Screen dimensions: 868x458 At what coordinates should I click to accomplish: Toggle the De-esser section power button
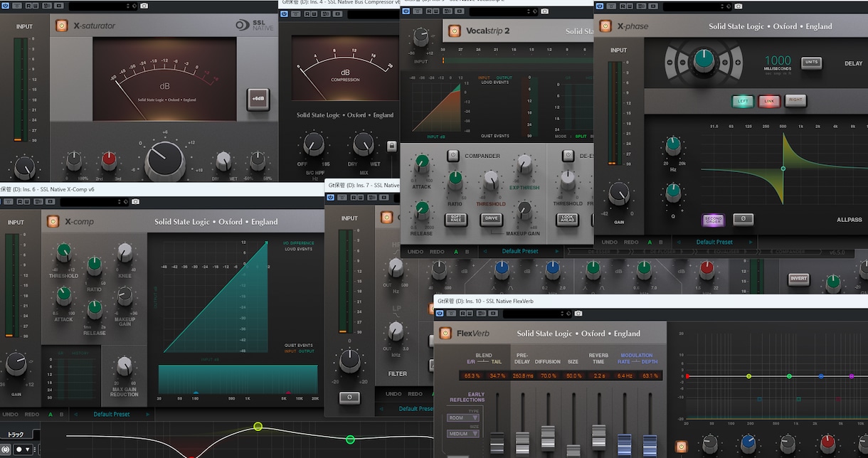pyautogui.click(x=568, y=155)
